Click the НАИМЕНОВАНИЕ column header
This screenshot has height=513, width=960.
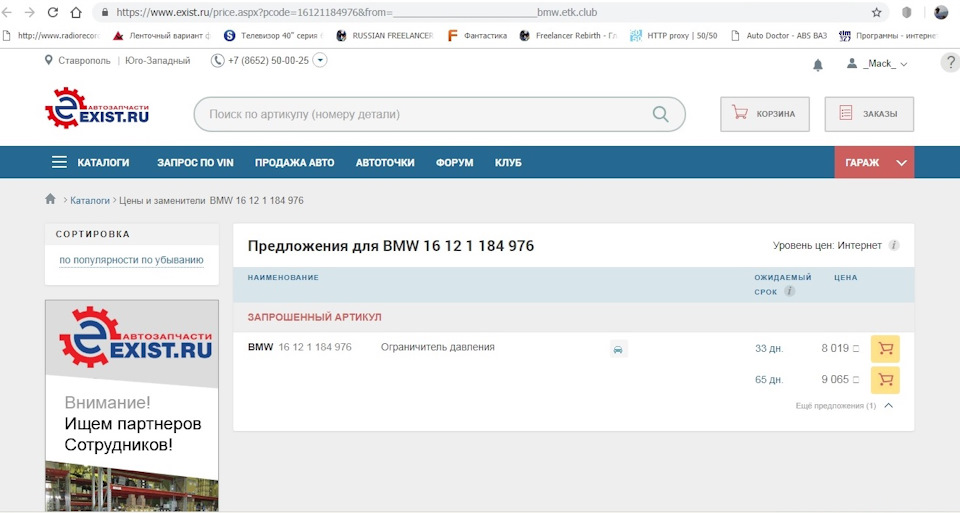(x=283, y=277)
